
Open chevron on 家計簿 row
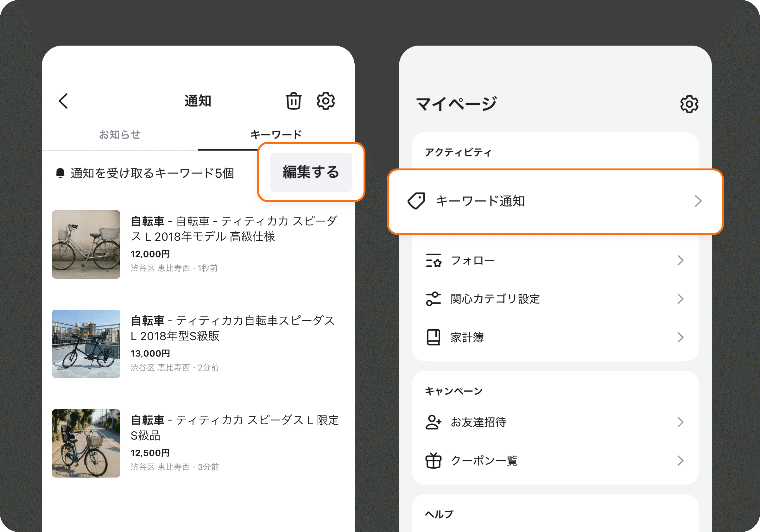(680, 337)
